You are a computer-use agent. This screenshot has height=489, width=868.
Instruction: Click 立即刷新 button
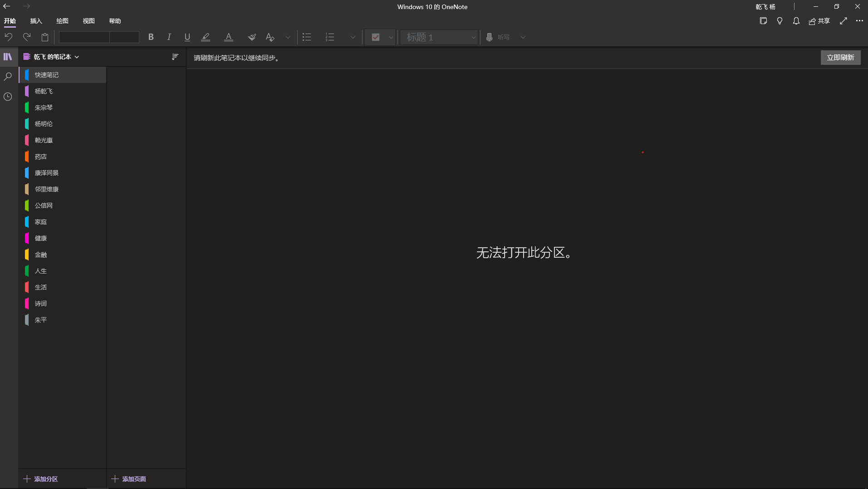point(840,58)
